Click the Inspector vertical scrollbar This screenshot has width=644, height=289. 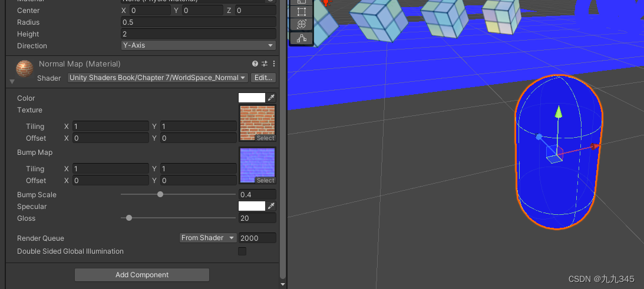pyautogui.click(x=283, y=139)
